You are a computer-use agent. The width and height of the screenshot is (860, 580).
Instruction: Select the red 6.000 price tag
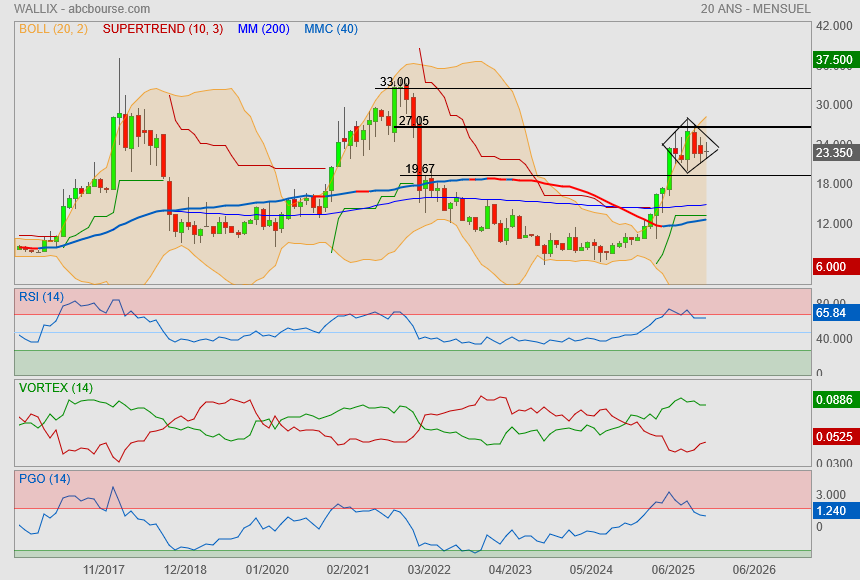(x=831, y=267)
